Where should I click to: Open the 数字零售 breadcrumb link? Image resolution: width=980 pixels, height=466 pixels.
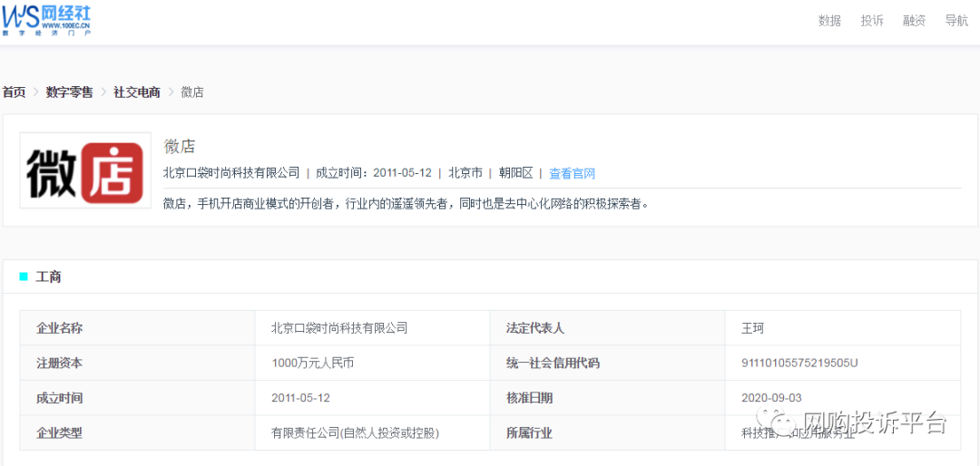(69, 92)
